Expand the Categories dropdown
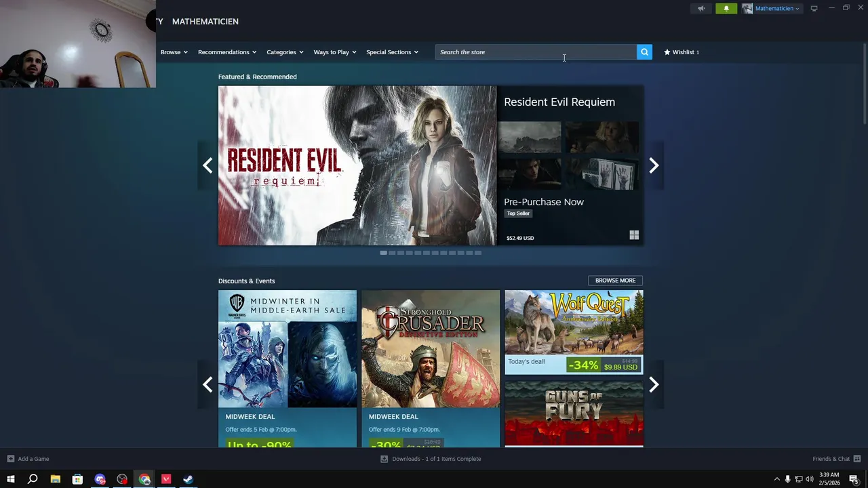 [285, 52]
